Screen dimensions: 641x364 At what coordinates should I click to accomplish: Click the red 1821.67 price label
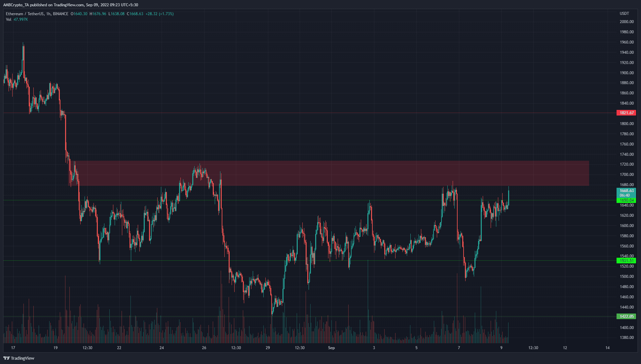click(x=626, y=113)
